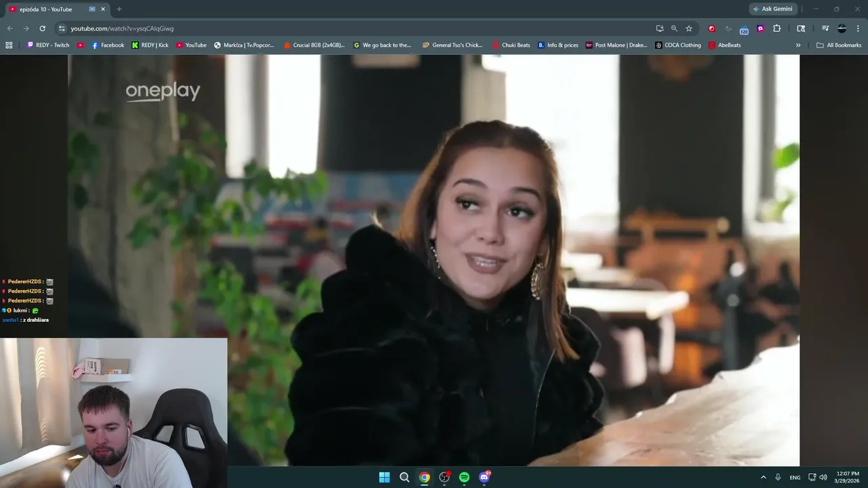Go forward to the next page

[26, 28]
